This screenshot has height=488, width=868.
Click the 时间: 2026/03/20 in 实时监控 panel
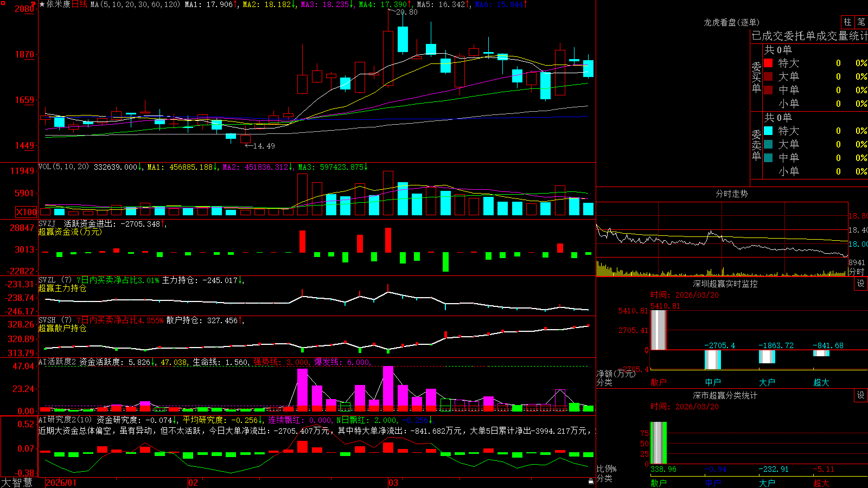tap(685, 295)
